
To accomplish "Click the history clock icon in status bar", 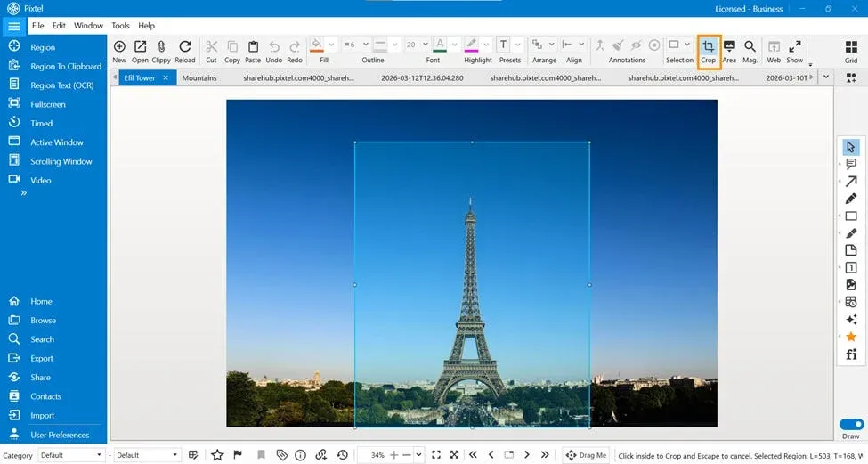I will (x=342, y=455).
